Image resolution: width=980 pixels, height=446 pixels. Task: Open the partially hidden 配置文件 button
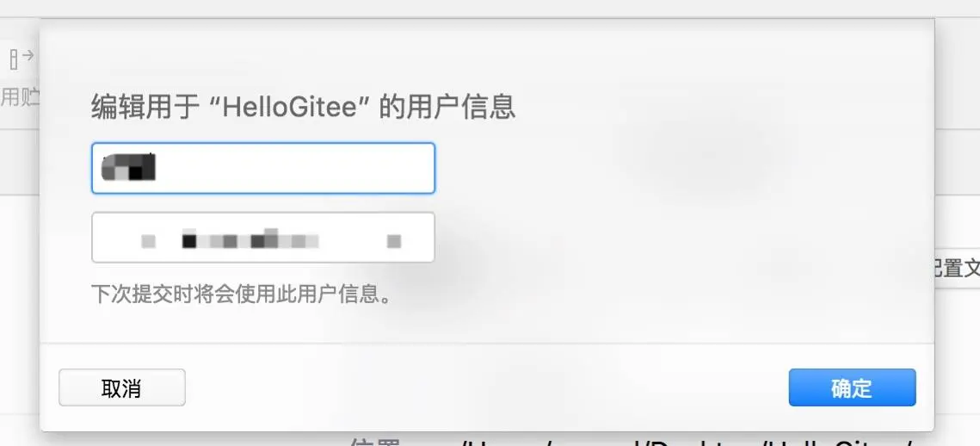957,269
